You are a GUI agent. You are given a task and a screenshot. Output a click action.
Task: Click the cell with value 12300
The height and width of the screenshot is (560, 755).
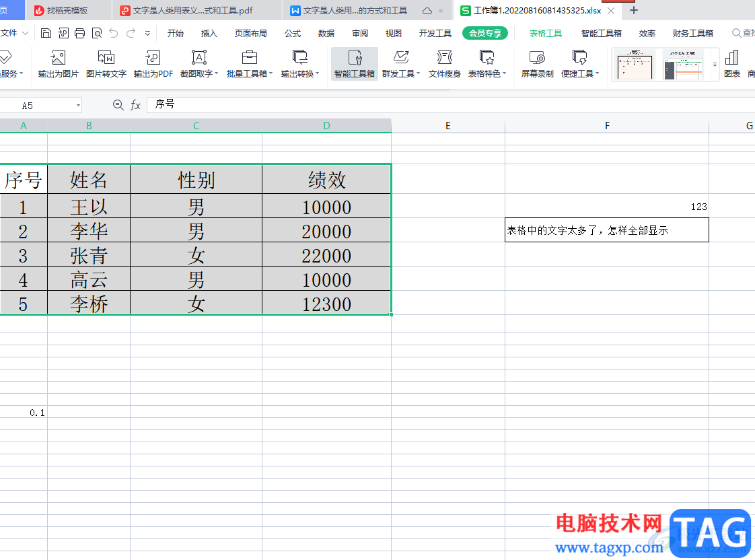click(x=326, y=304)
